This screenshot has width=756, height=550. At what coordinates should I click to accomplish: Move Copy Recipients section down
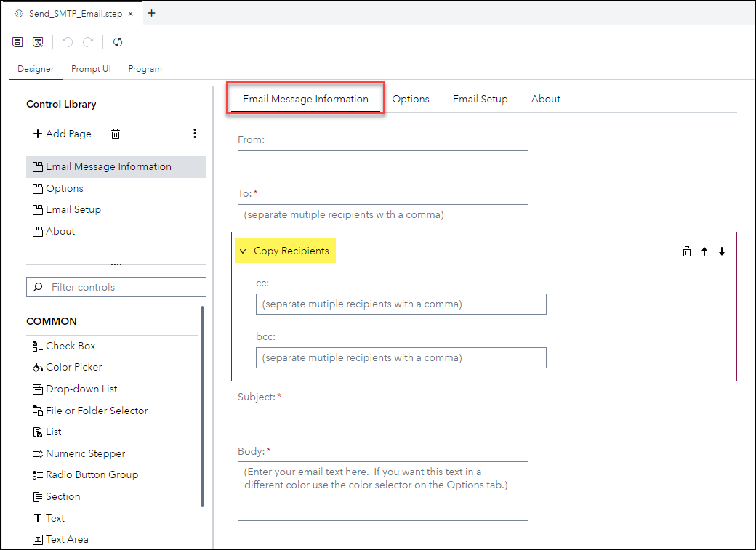(x=721, y=251)
